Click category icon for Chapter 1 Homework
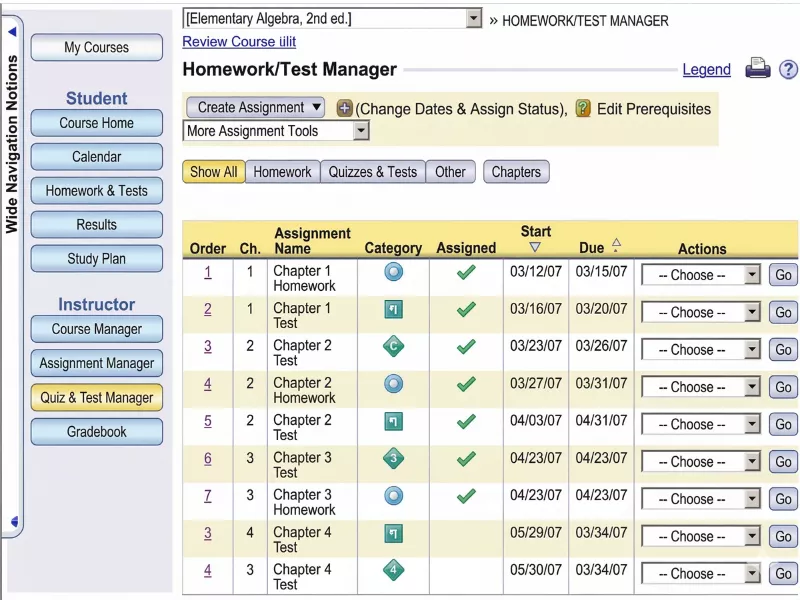The height and width of the screenshot is (600, 800). pos(393,272)
